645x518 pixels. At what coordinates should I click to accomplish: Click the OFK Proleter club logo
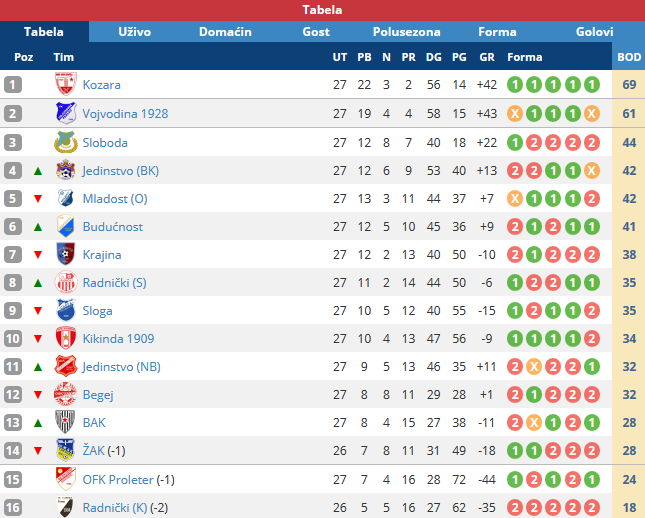(66, 479)
